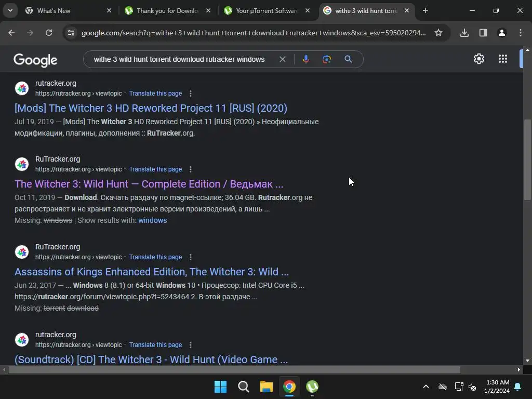Image resolution: width=532 pixels, height=399 pixels.
Task: Go back to the previous page
Action: (x=11, y=33)
